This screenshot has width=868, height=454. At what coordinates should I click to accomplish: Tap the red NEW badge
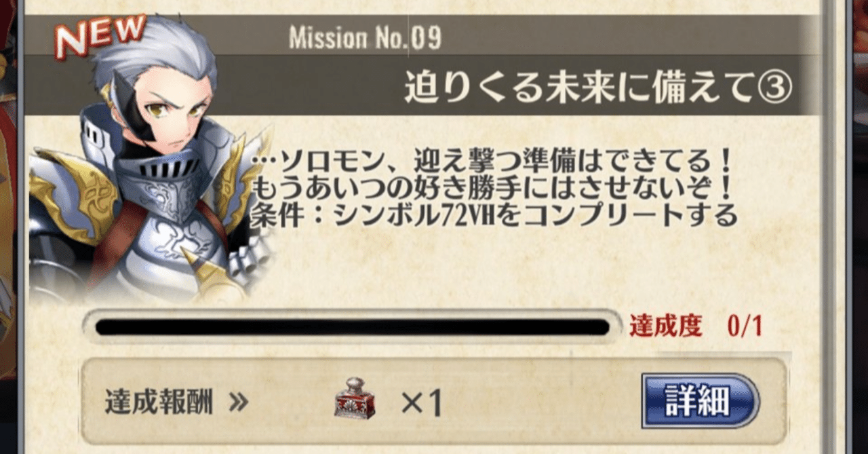[100, 37]
